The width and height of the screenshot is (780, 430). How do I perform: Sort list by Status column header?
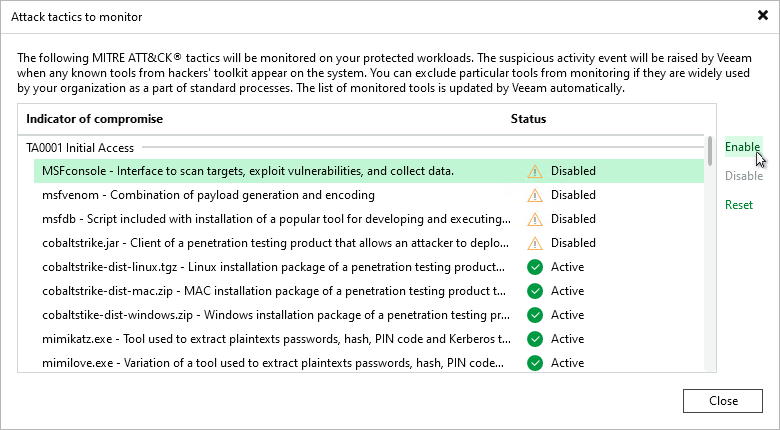(x=528, y=119)
